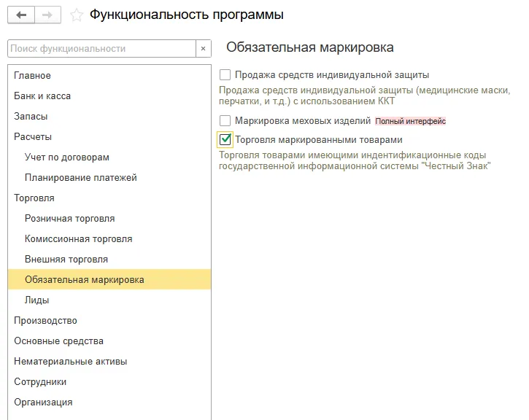Select highlighted 'Обязательная маркировка' item
529x420 pixels.
coord(109,280)
